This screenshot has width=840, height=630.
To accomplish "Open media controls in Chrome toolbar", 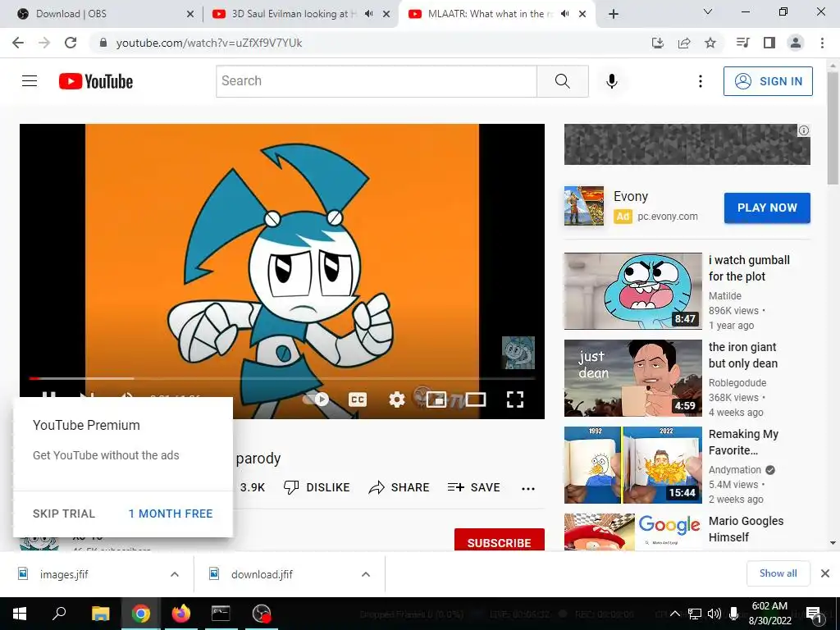I will click(x=743, y=43).
